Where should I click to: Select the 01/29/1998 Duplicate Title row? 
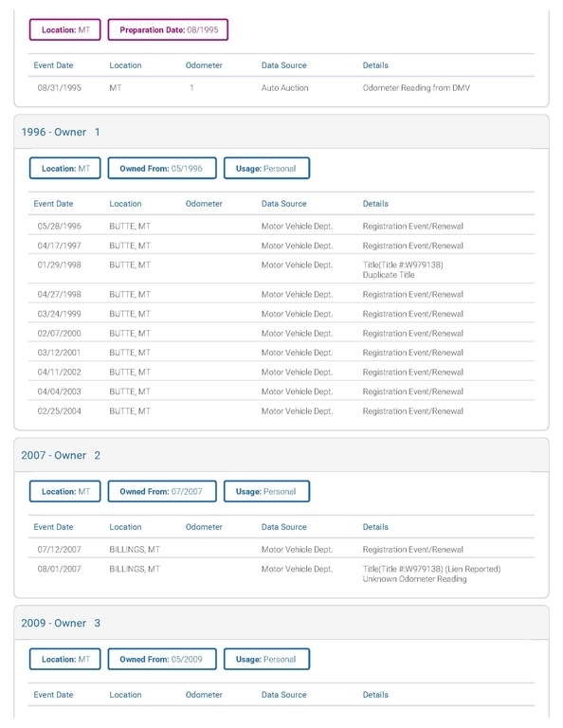coord(281,269)
